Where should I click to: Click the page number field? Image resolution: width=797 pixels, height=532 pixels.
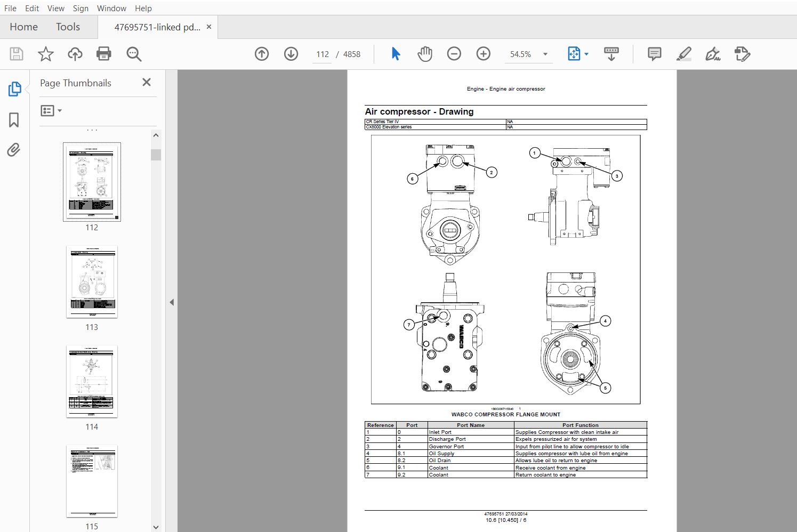pyautogui.click(x=323, y=54)
